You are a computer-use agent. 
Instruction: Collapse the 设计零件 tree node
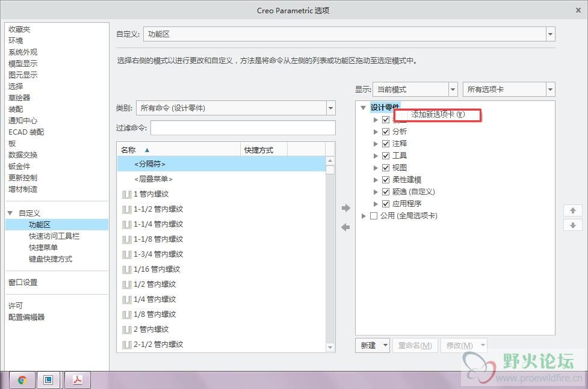[363, 108]
